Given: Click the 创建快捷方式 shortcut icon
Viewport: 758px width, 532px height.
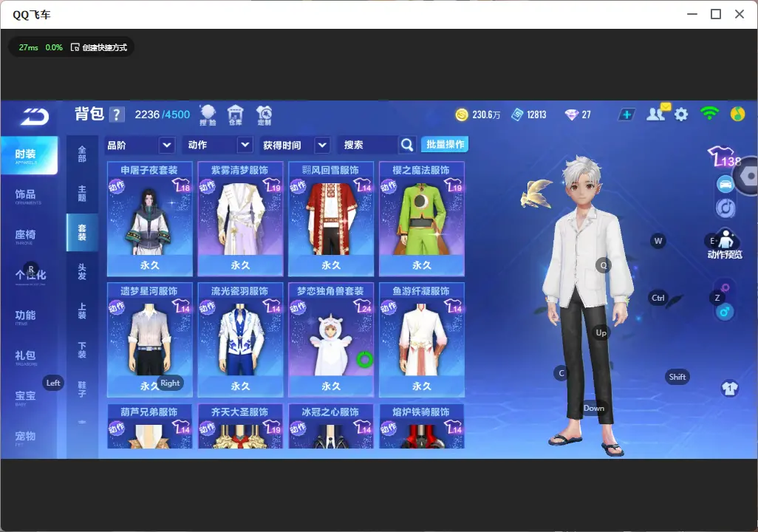Looking at the screenshot, I should click(75, 47).
